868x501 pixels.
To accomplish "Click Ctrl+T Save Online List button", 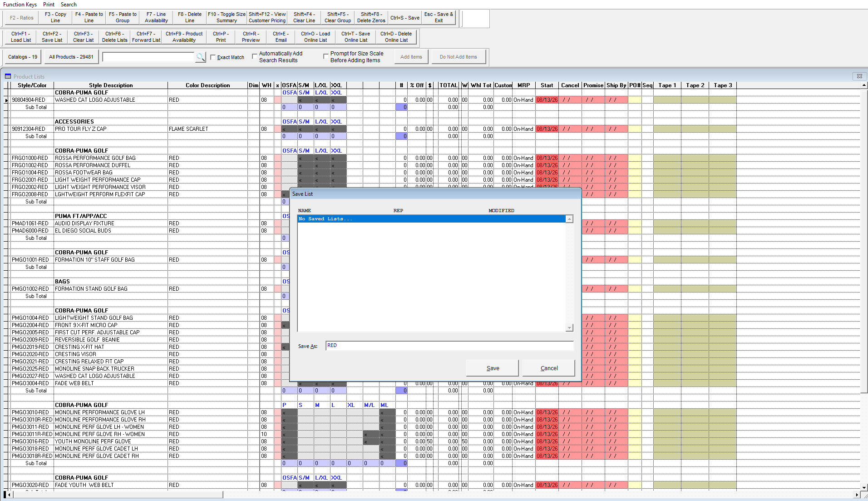I will pos(356,37).
